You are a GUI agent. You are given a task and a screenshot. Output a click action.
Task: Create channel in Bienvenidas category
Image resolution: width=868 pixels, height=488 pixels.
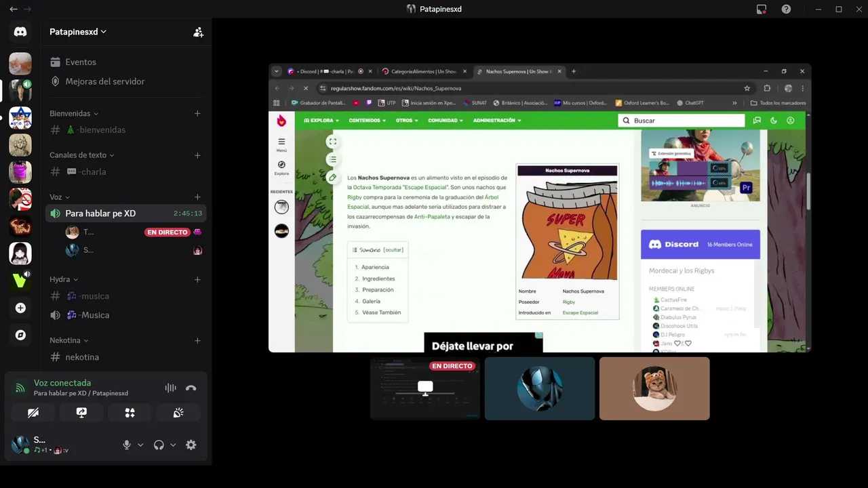pos(197,113)
